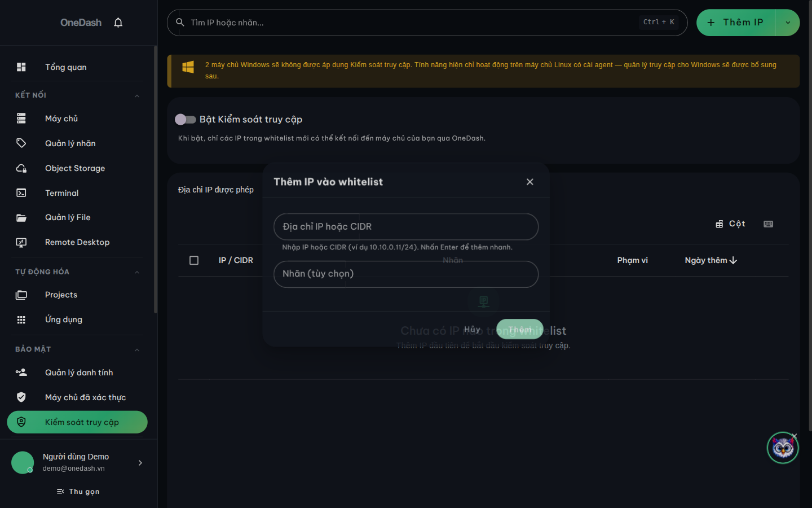Expand the Người dùng Demo account menu
The image size is (812, 508).
coord(140,463)
